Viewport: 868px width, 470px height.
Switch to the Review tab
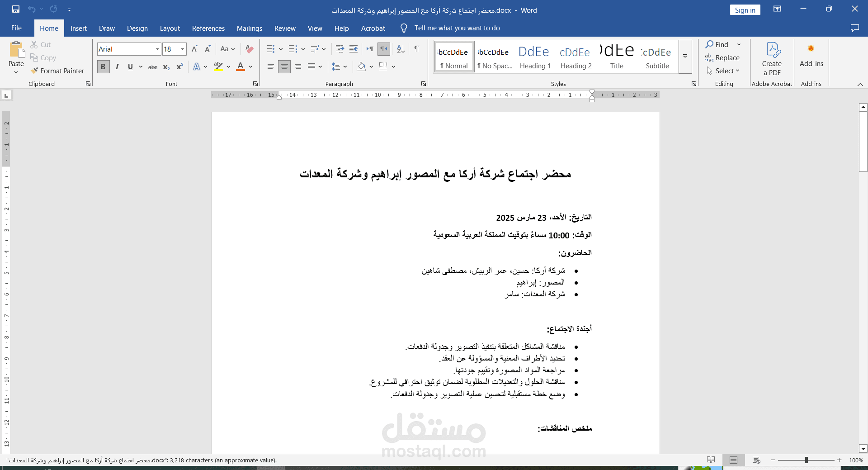(285, 28)
